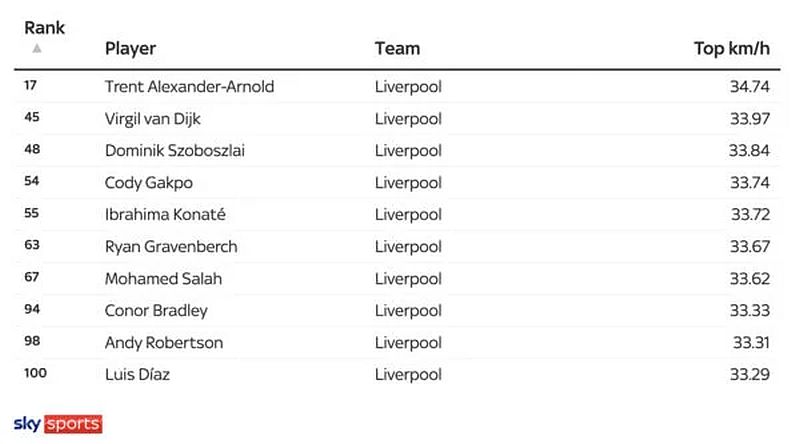Select Dominik Szoboszlai in the table
This screenshot has width=800, height=444.
(174, 151)
